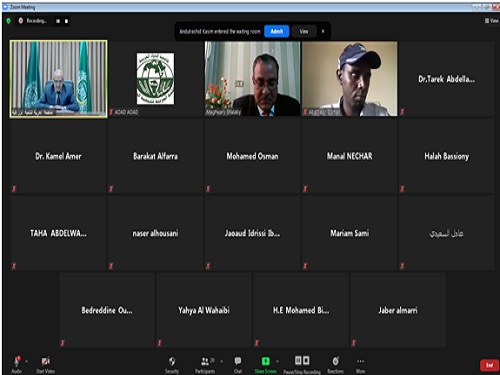Click muted mic icon on Yahya Al Wahaibi tile
Screen dimensions: 500x375
tap(159, 343)
